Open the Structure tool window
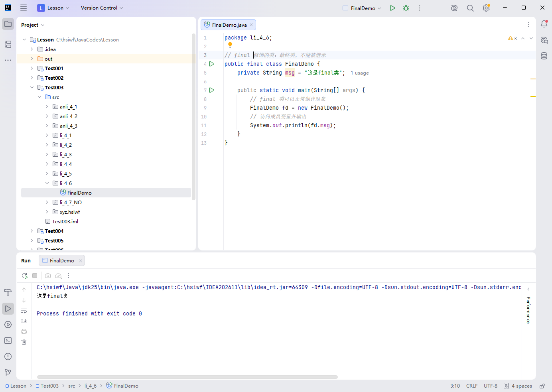Image resolution: width=552 pixels, height=392 pixels. pos(8,44)
